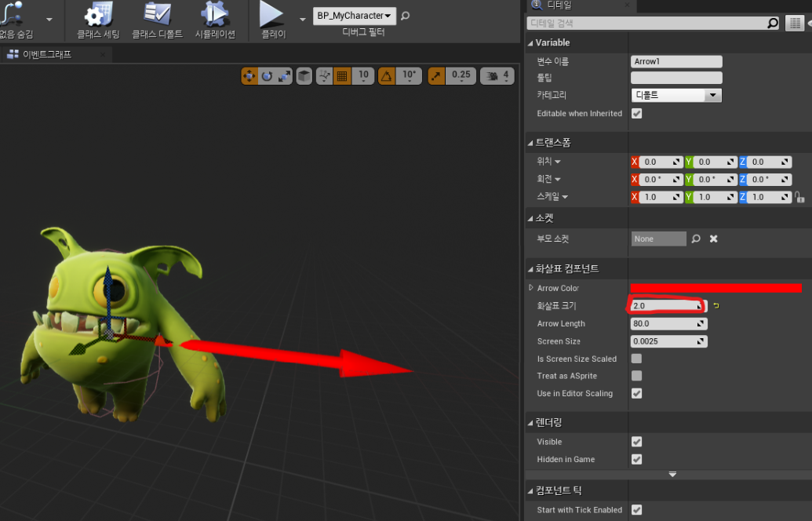Collapse the Rendering (렌더링) section
This screenshot has width=812, height=521.
tap(530, 423)
